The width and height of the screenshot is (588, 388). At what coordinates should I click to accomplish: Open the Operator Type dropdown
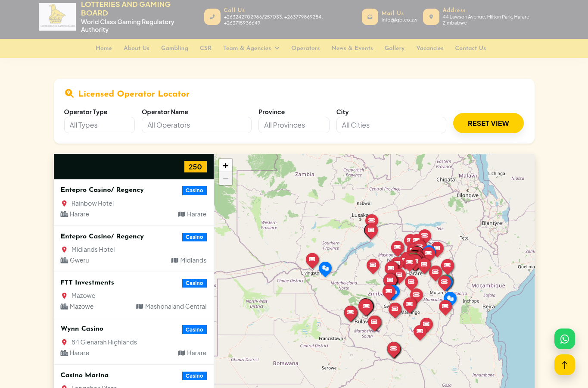100,125
